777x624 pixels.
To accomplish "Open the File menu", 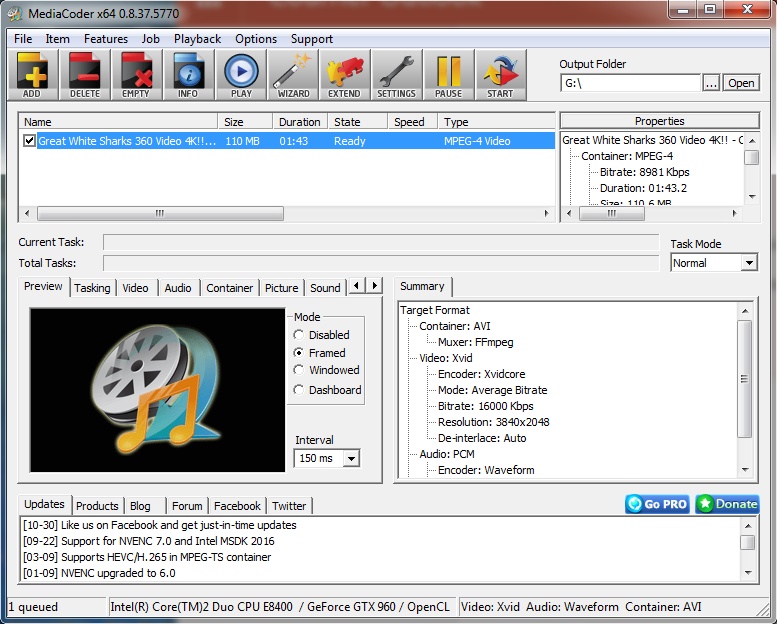I will (23, 39).
